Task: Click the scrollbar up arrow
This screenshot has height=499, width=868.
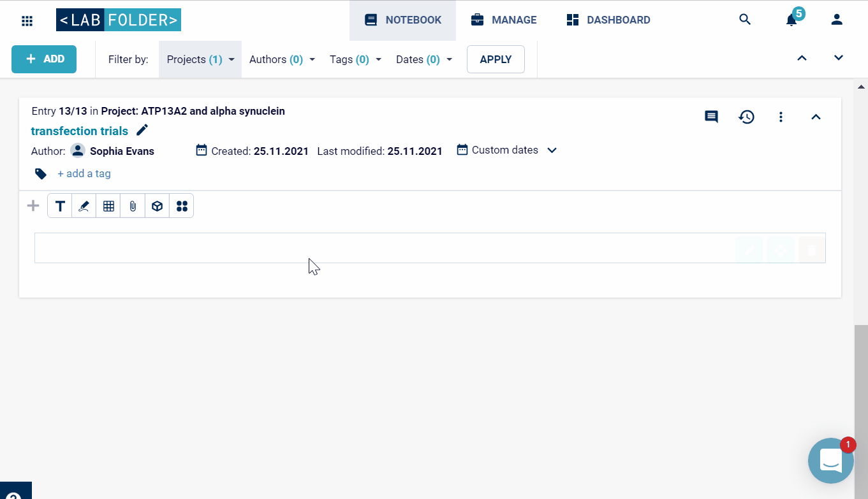Action: 861,86
